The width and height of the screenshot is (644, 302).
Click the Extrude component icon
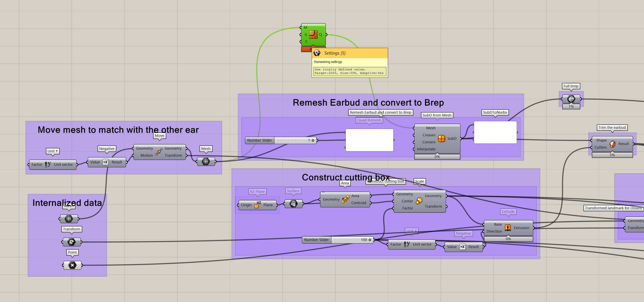pyautogui.click(x=508, y=227)
